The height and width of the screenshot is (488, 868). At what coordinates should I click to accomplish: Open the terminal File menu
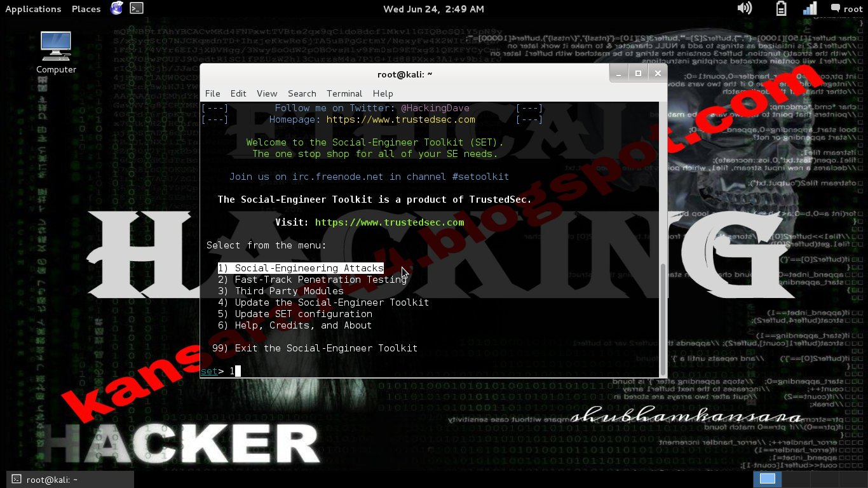tap(213, 93)
